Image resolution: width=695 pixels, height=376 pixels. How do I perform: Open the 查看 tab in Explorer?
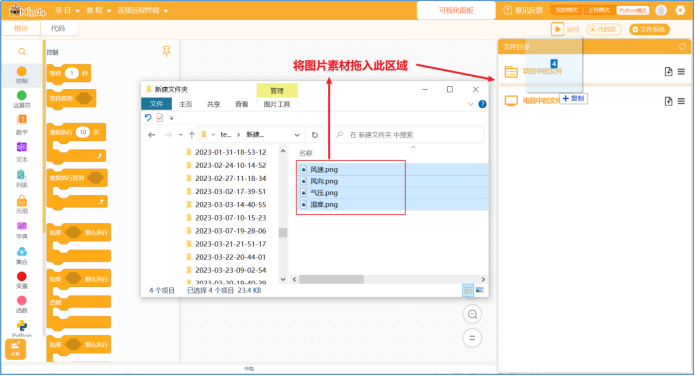tap(242, 104)
